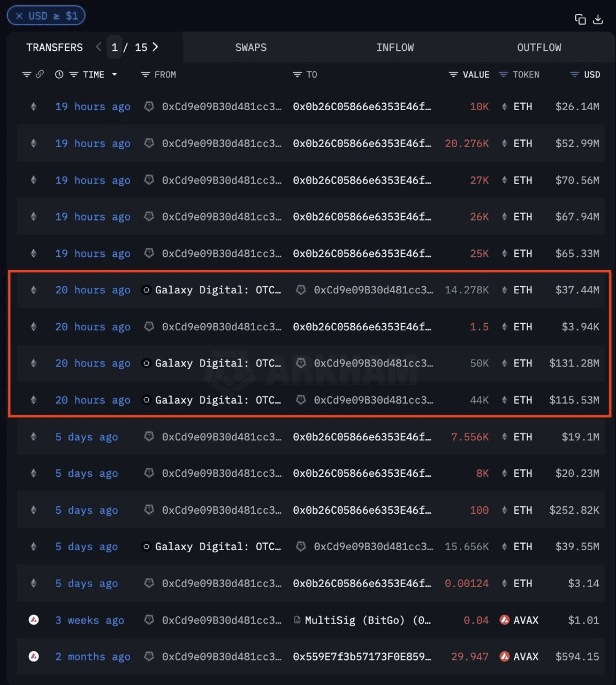Click the 0.04 AVAX value
Screen dimensions: 616x685
point(476,620)
